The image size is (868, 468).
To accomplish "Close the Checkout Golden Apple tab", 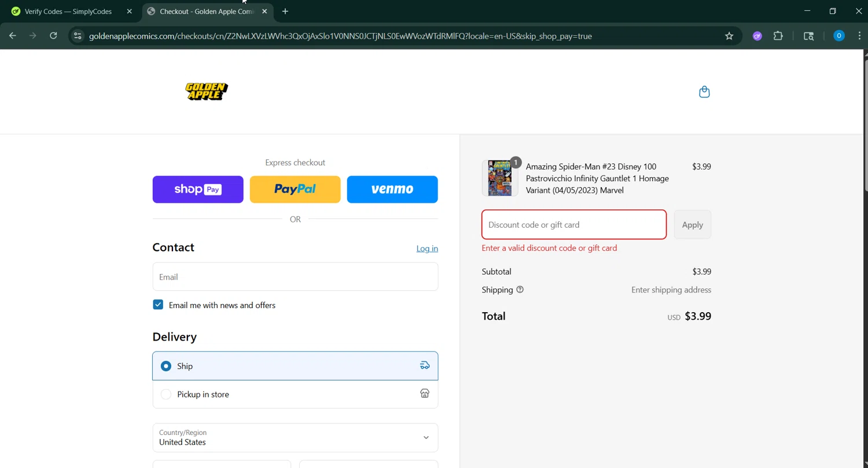I will 264,11.
